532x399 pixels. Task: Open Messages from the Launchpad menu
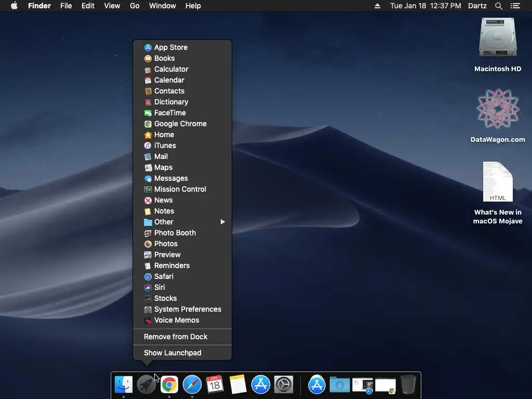point(182,179)
